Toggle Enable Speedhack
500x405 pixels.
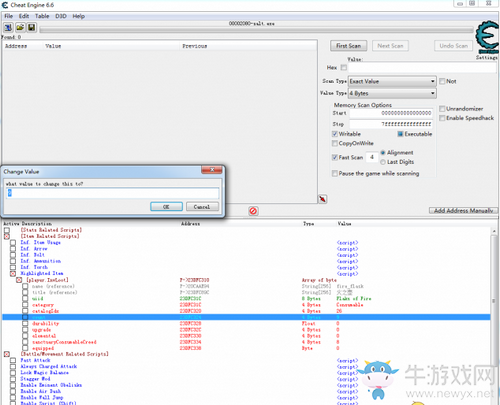442,118
